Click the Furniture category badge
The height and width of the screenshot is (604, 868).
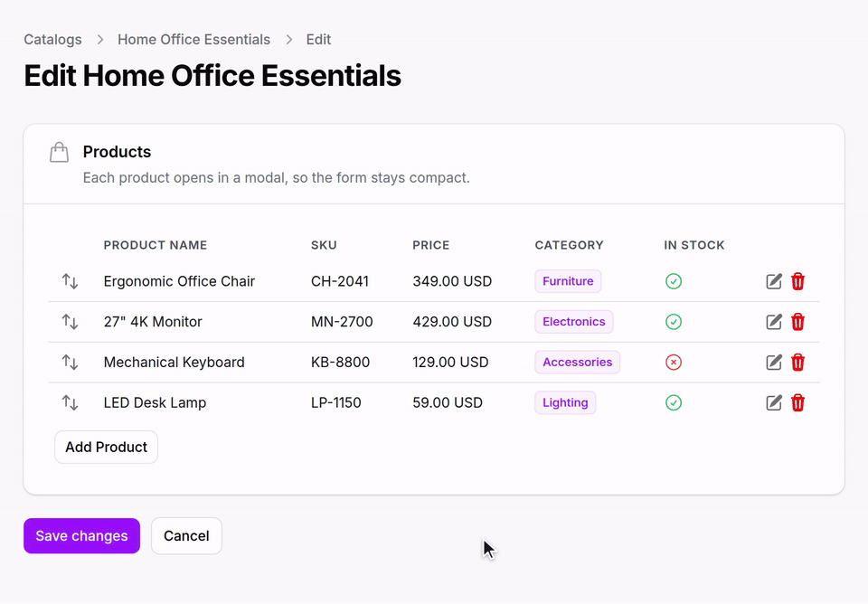568,281
